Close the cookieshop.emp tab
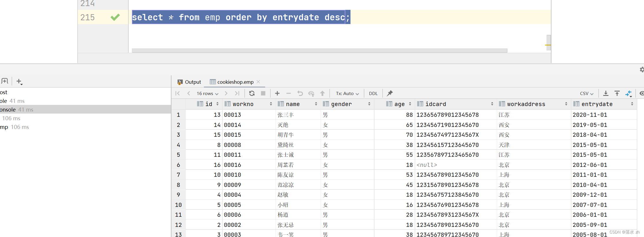Image resolution: width=644 pixels, height=237 pixels. (x=258, y=82)
